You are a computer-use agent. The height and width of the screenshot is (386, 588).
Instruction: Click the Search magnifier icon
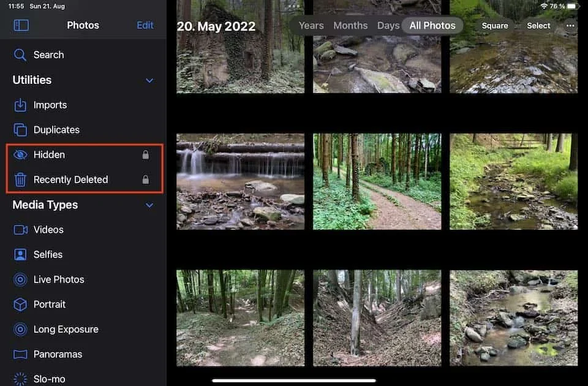tap(20, 55)
